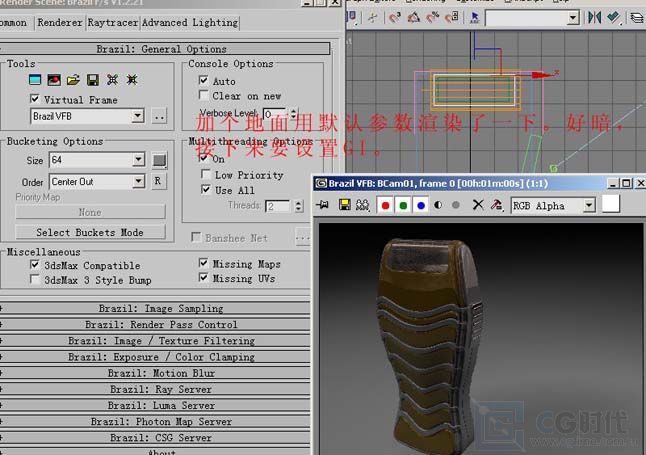Viewport: 646px width, 455px height.
Task: Enable 3dsMax 3 Style Bump checkbox
Action: click(35, 279)
